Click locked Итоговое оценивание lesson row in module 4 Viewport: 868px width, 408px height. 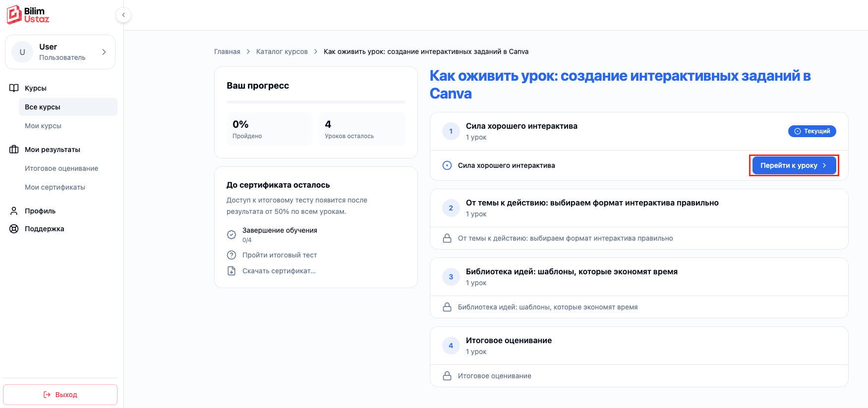pos(639,376)
